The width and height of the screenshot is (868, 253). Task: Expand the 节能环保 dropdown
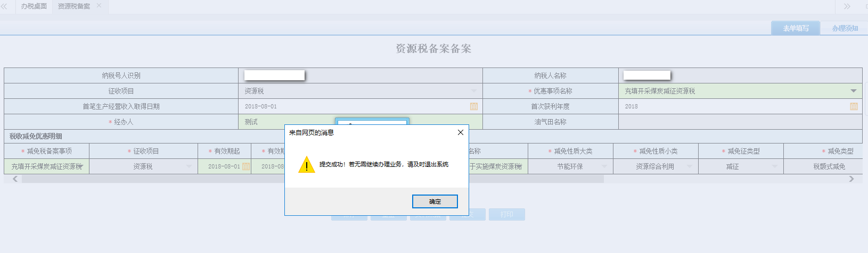604,166
